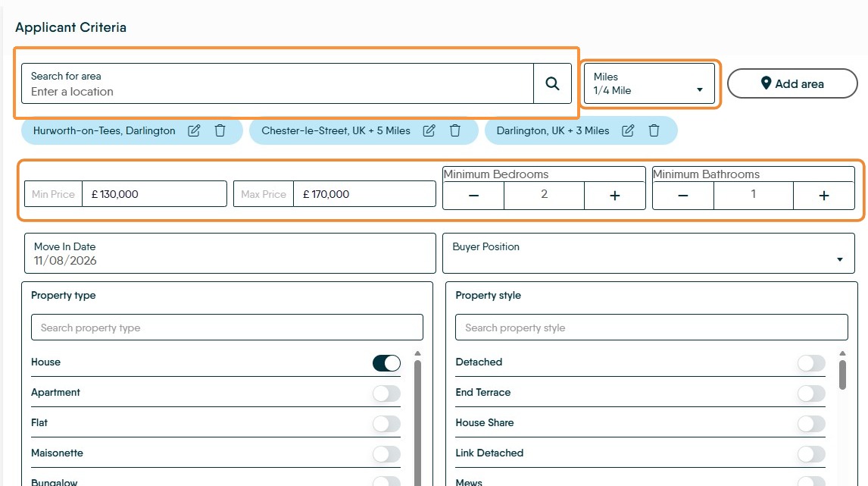Increase Minimum Bathrooms with plus button

point(824,196)
